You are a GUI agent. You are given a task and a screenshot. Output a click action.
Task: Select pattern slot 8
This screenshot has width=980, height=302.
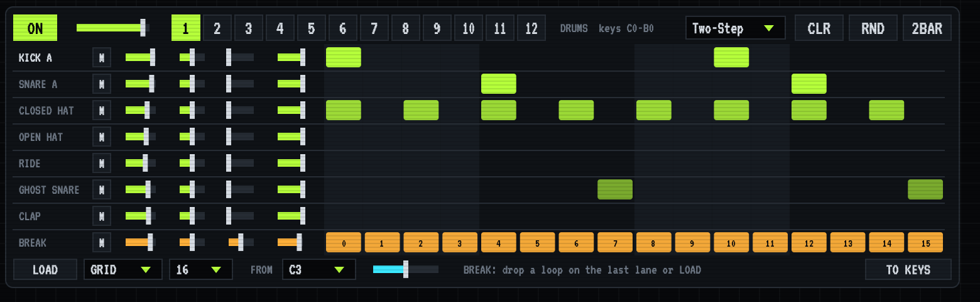click(406, 28)
